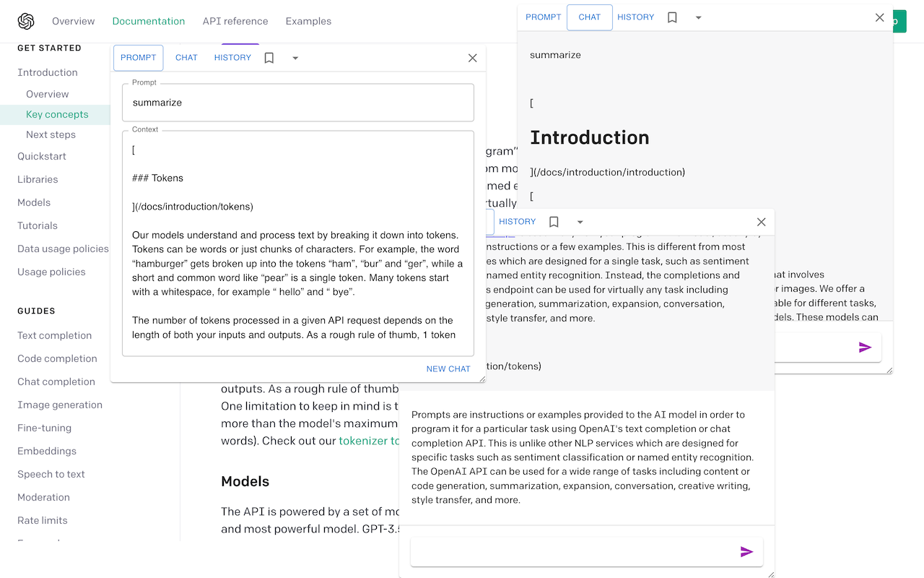
Task: Click bookmark icon in the left Prompt panel
Action: point(269,58)
